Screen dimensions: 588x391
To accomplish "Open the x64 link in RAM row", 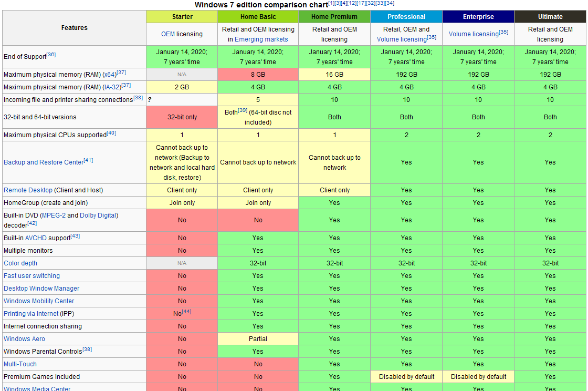I will click(x=110, y=75).
